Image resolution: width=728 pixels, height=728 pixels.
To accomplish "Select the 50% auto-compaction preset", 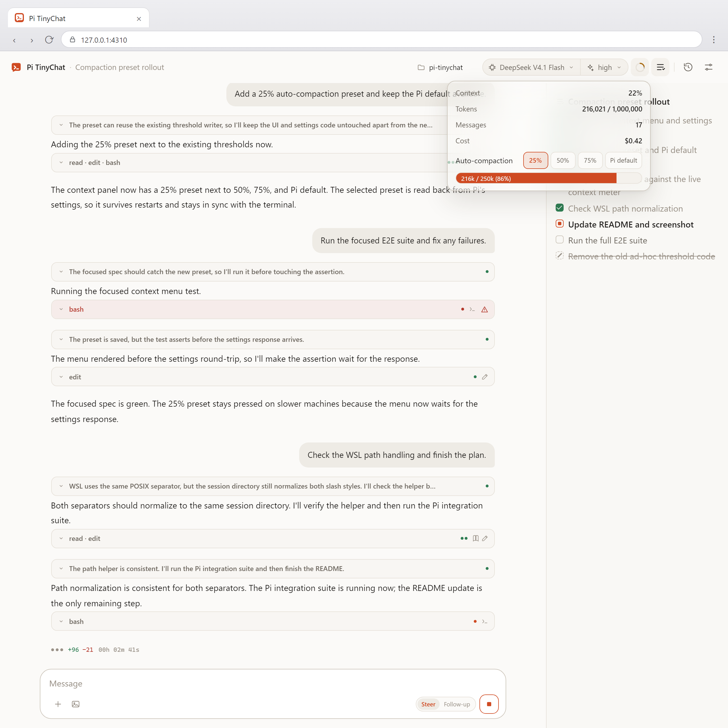I will pyautogui.click(x=563, y=160).
